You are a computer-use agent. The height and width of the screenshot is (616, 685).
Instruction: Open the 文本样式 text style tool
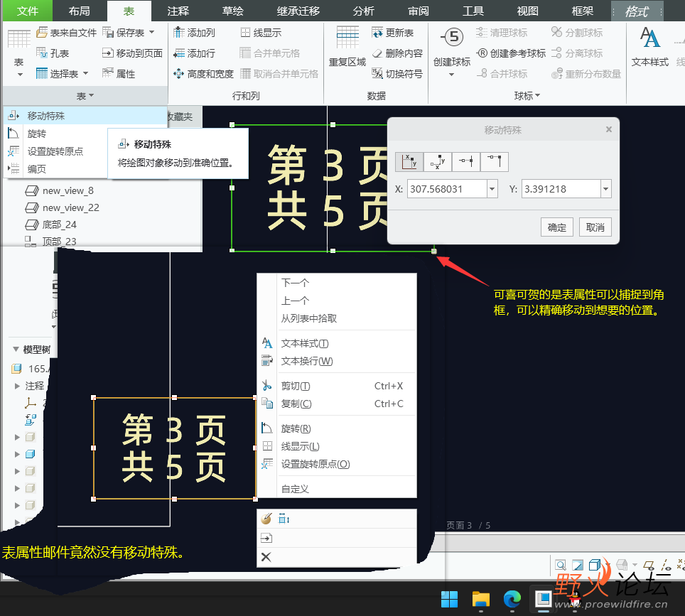click(650, 46)
